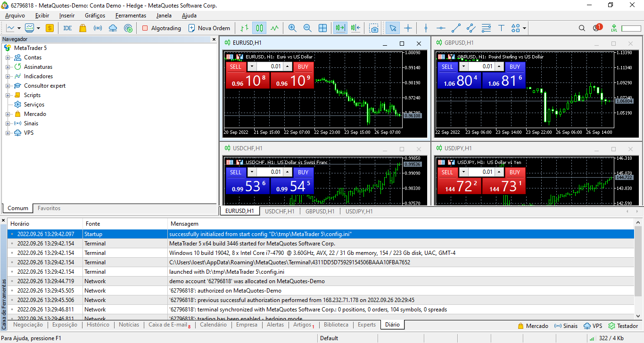Image resolution: width=644 pixels, height=343 pixels.
Task: Click the Serviços gear icon in Navigator
Action: click(18, 105)
